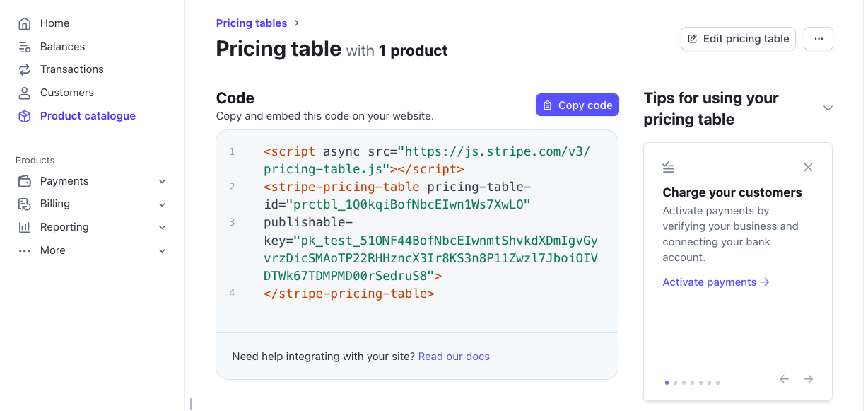This screenshot has width=868, height=411.
Task: Expand the More menu chevron
Action: tap(162, 250)
